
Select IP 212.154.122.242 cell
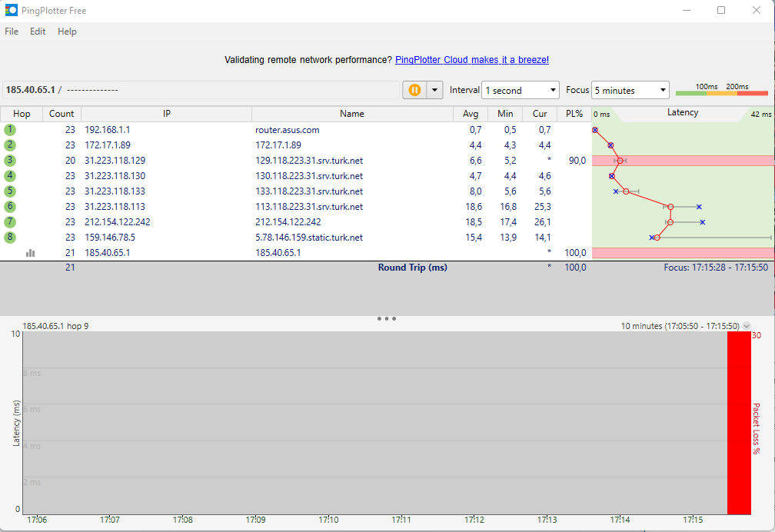click(117, 221)
